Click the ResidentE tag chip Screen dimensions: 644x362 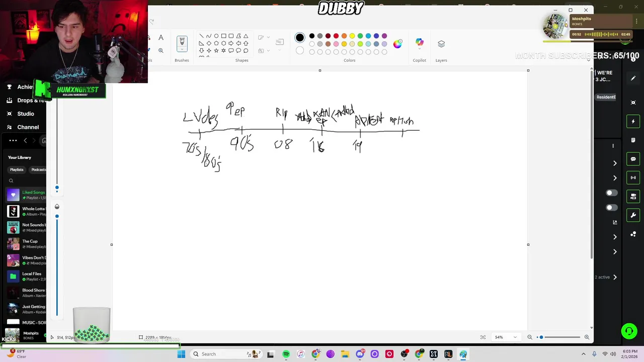click(606, 97)
